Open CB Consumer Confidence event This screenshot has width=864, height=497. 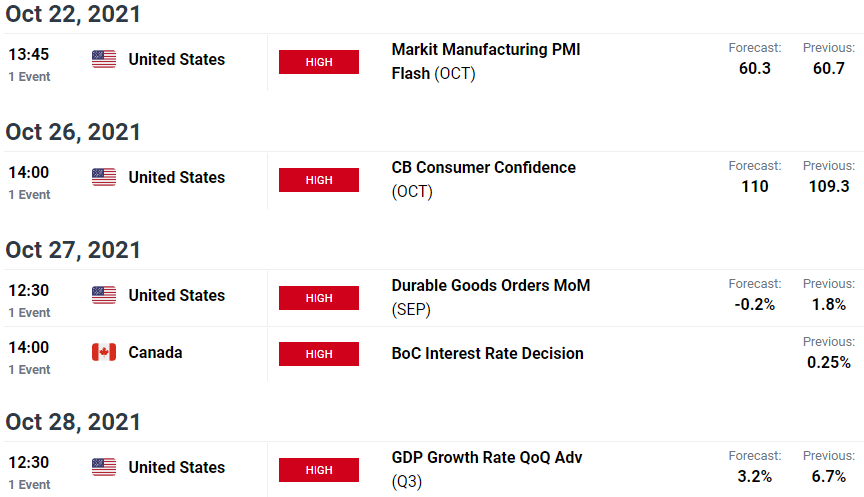point(483,179)
